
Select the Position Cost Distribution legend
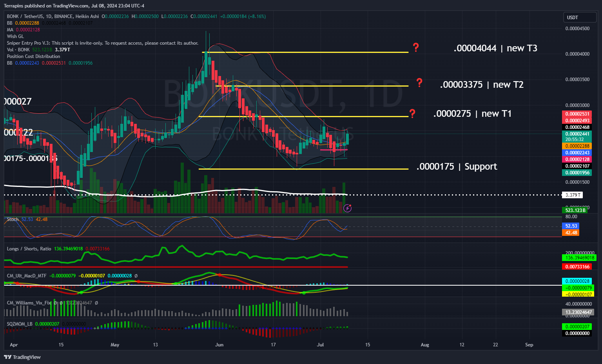[x=33, y=56]
